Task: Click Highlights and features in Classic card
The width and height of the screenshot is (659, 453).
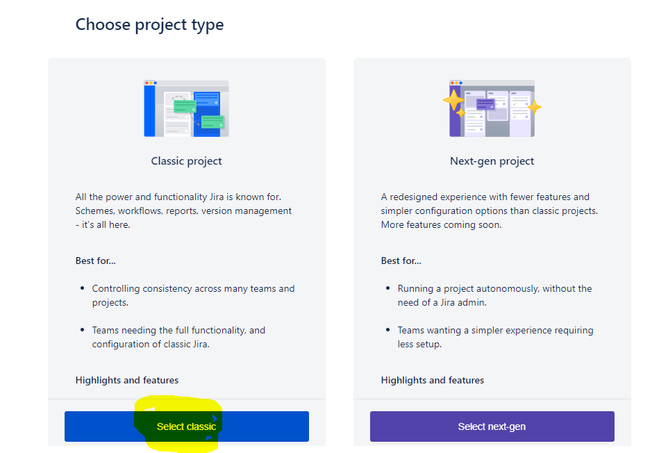Action: [x=127, y=380]
